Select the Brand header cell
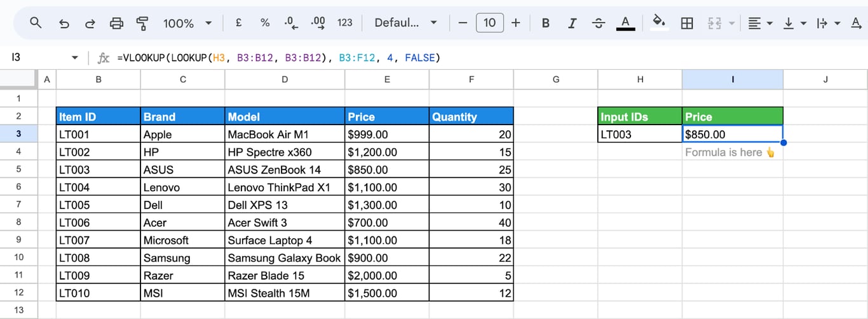868x319 pixels. click(183, 116)
